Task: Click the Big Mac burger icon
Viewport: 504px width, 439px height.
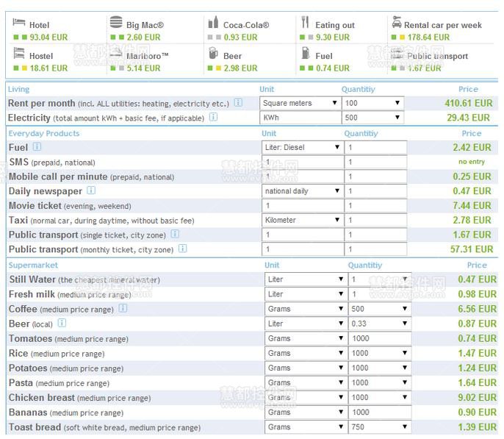Action: [116, 23]
